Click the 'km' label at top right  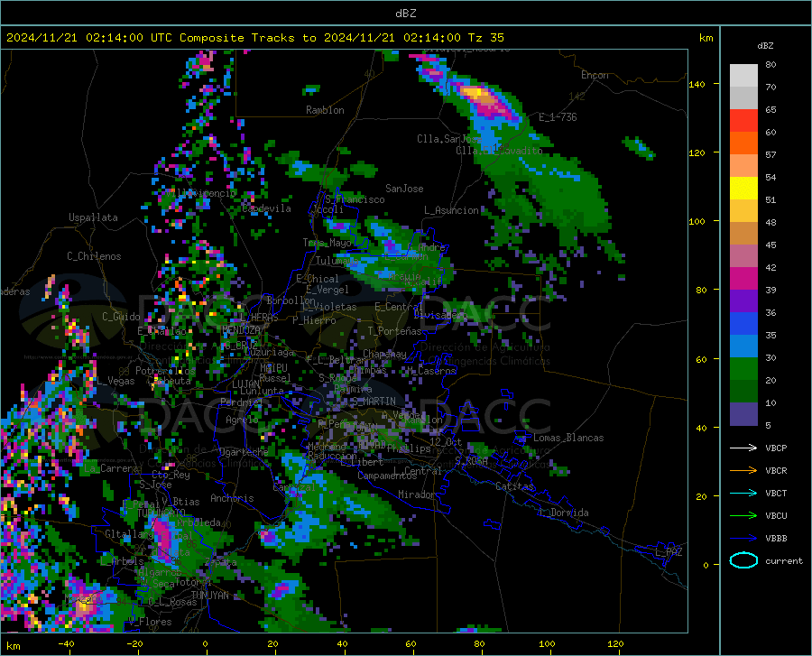[x=706, y=38]
